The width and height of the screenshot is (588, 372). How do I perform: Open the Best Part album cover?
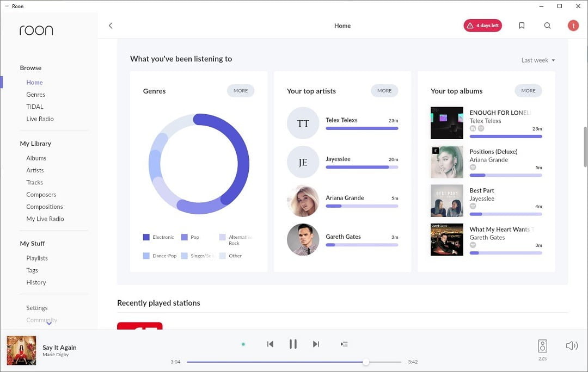tap(446, 201)
